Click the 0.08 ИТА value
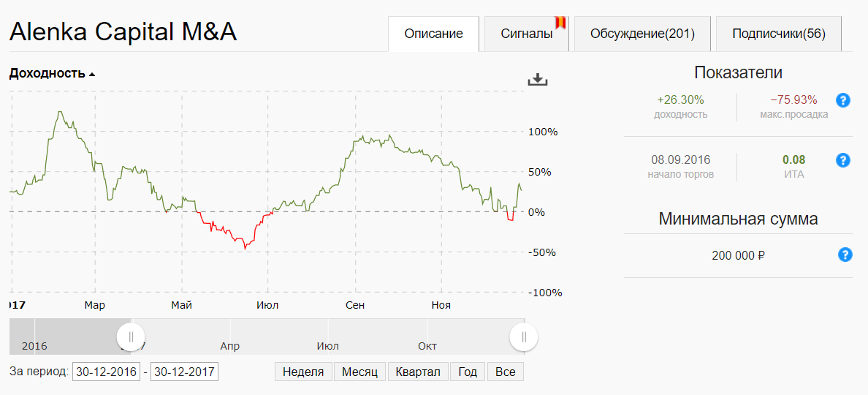 tap(793, 160)
